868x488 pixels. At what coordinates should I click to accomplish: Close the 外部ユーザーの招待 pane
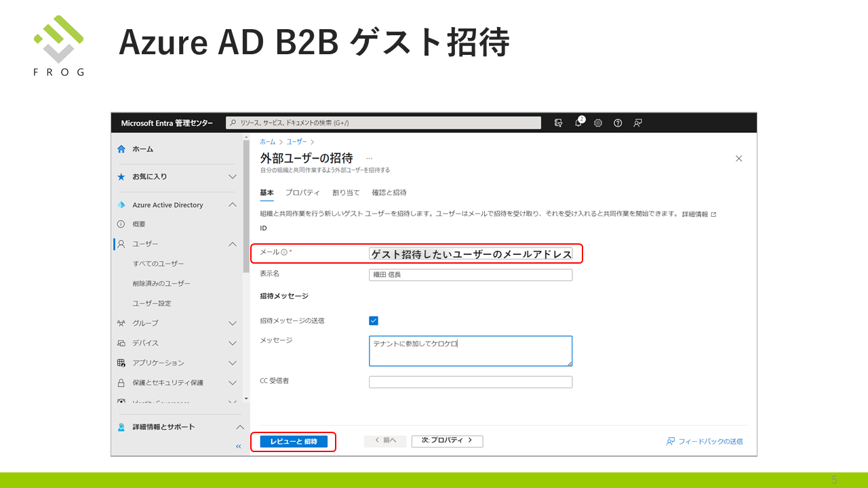point(739,159)
